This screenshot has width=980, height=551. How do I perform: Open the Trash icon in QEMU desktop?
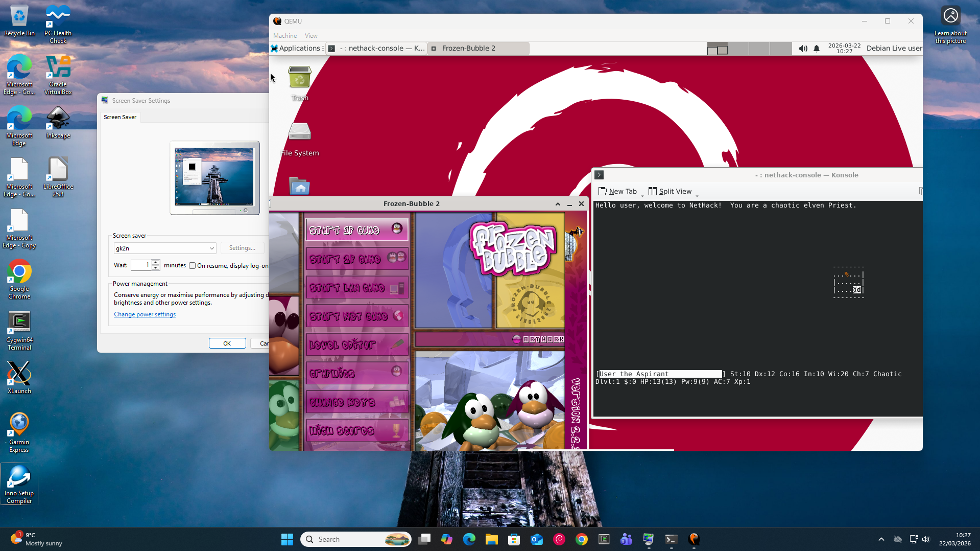click(x=299, y=78)
